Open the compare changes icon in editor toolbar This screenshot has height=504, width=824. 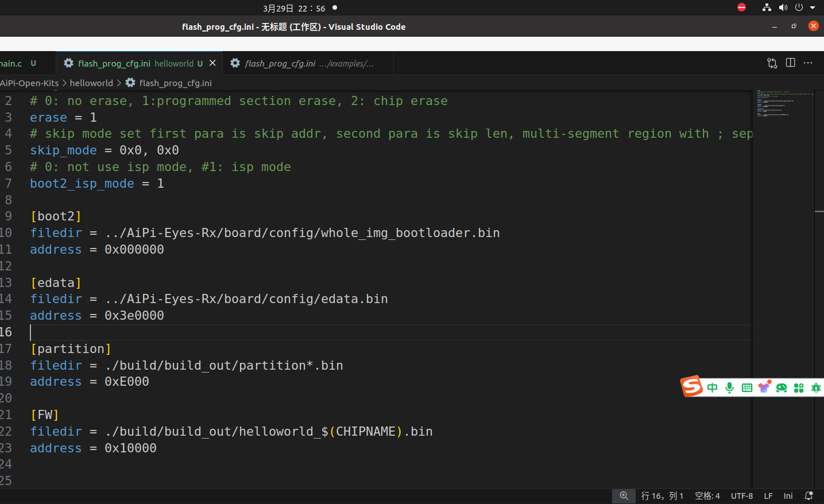772,63
